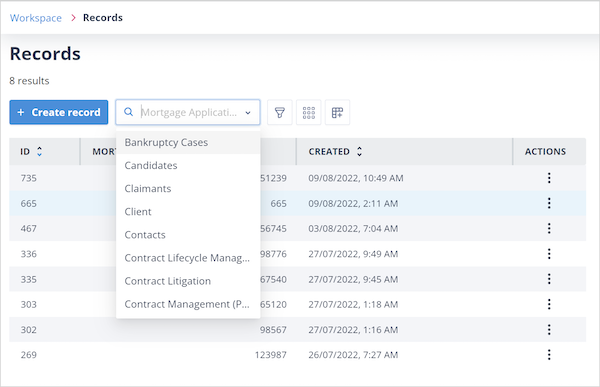Viewport: 600px width, 387px height.
Task: Click created date 09/08/2022, 2:11 AM
Action: point(353,203)
